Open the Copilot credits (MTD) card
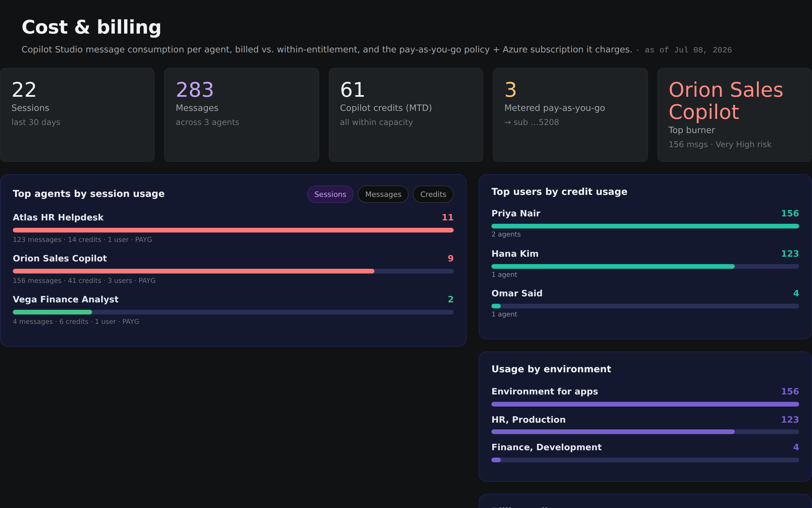The height and width of the screenshot is (508, 812). 406,115
